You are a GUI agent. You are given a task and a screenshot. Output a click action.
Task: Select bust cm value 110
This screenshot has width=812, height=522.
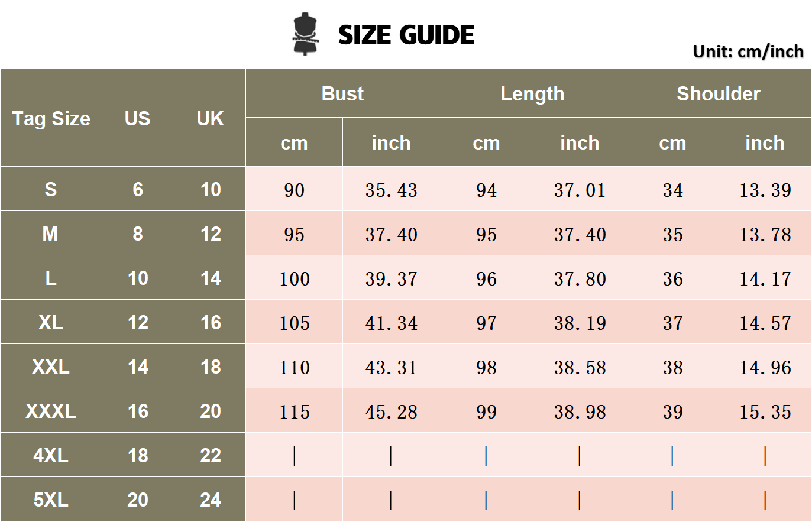pos(295,367)
